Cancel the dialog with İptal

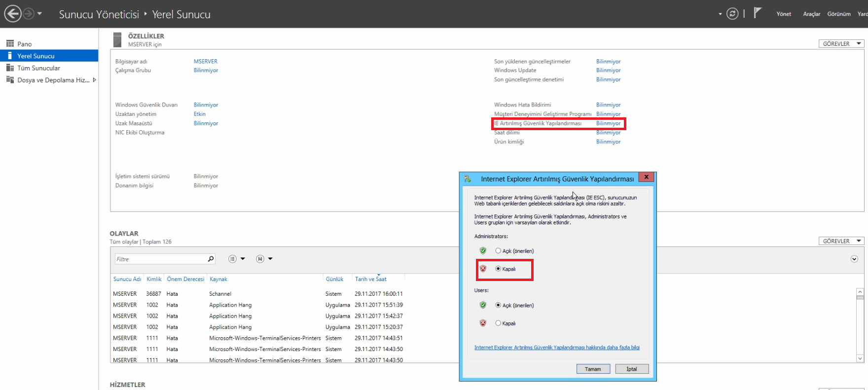(x=632, y=369)
